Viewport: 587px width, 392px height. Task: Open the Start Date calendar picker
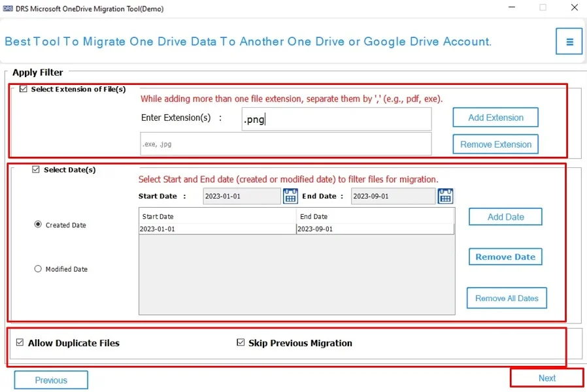coord(290,195)
